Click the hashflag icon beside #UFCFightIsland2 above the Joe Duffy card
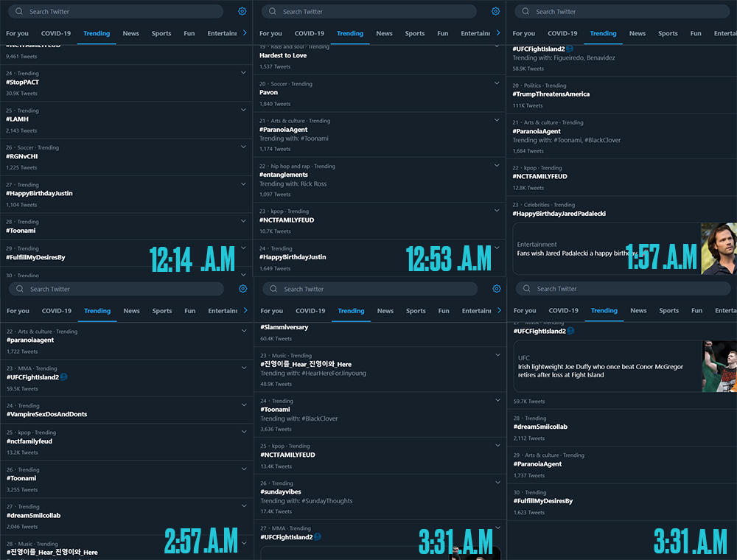 point(570,331)
